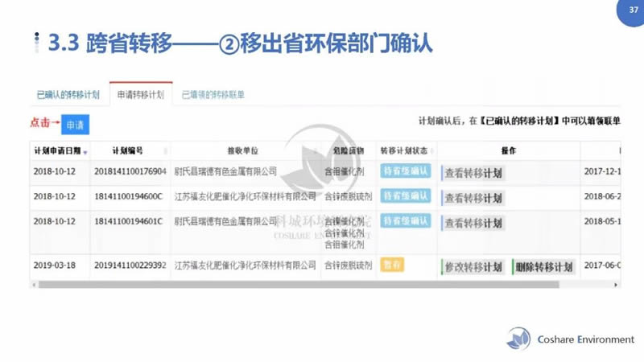Open the 已填领的转移联单 tab

[x=213, y=95]
